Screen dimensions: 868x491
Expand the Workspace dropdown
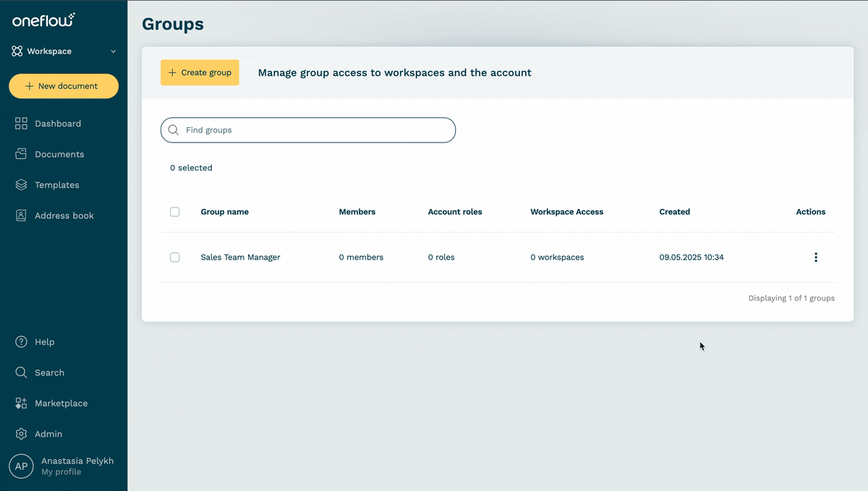(x=63, y=51)
